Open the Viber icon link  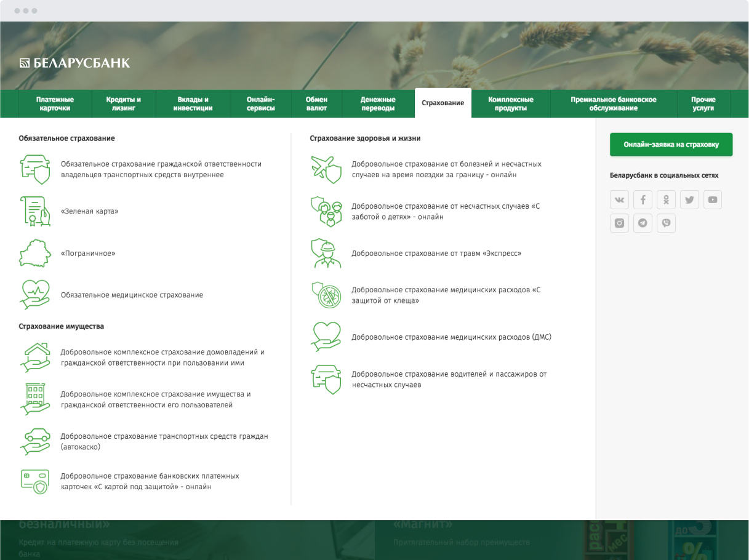(x=666, y=223)
